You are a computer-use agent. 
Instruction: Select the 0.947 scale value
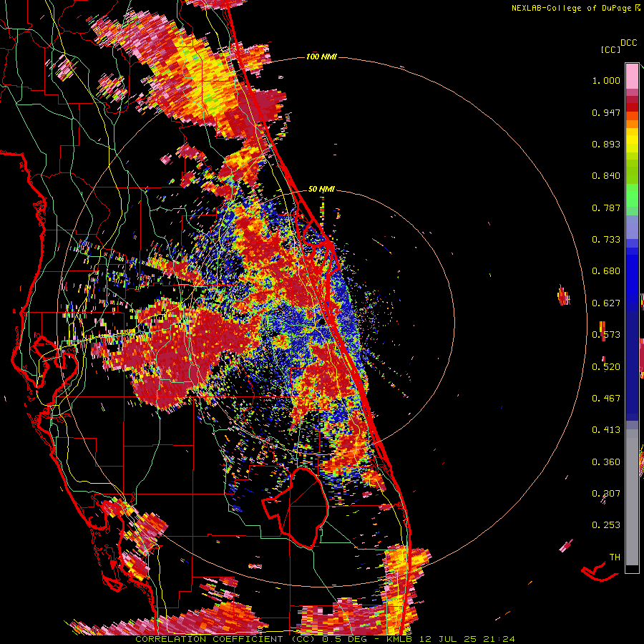pyautogui.click(x=606, y=112)
